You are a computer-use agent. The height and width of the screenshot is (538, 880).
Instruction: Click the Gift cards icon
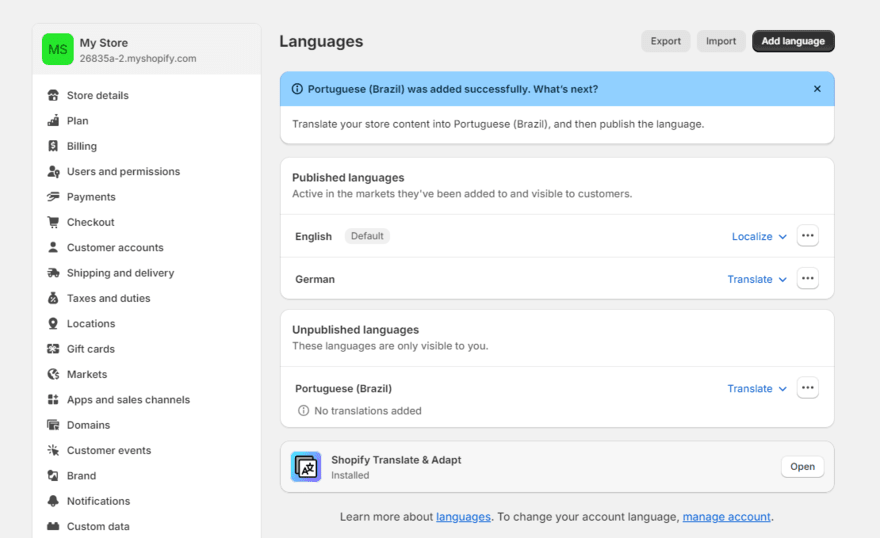(53, 349)
